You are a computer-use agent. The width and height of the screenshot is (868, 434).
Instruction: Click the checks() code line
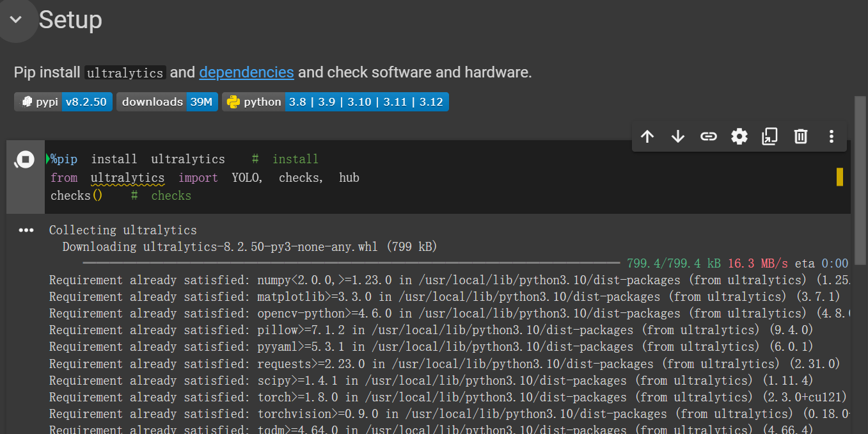pyautogui.click(x=77, y=196)
